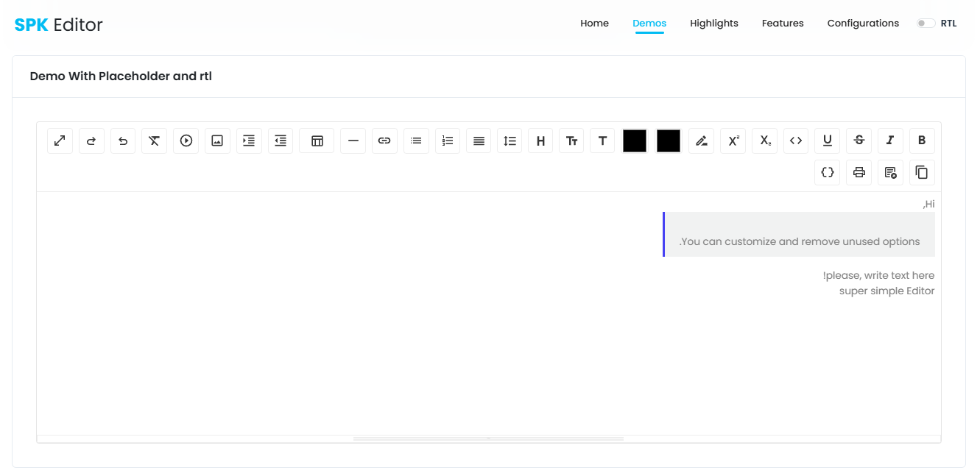The height and width of the screenshot is (476, 980).
Task: Open the text color swatch
Action: [x=634, y=141]
